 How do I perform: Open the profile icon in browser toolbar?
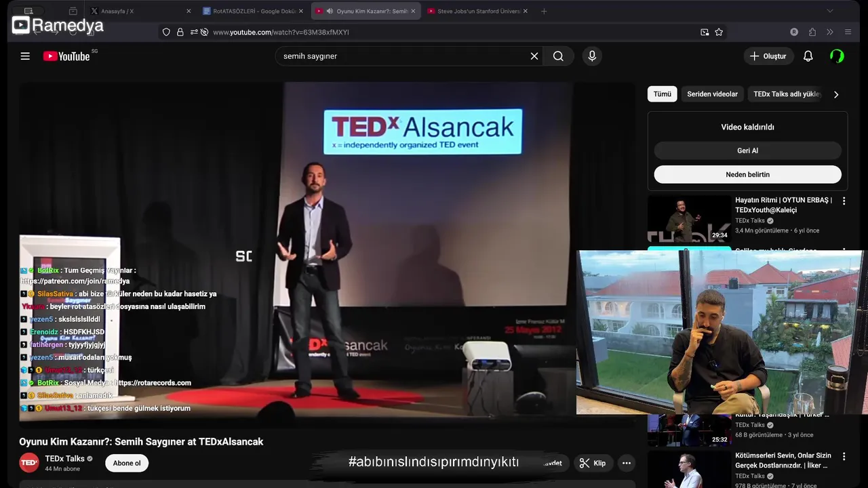(794, 32)
